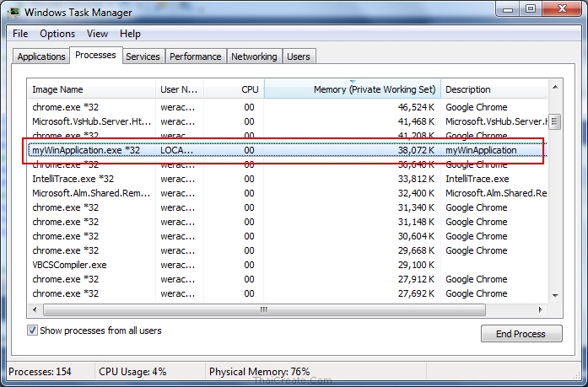Select the Microsoft.Alm.Shared.Rem... process row
Screen dimensions: 588x387
click(x=288, y=193)
